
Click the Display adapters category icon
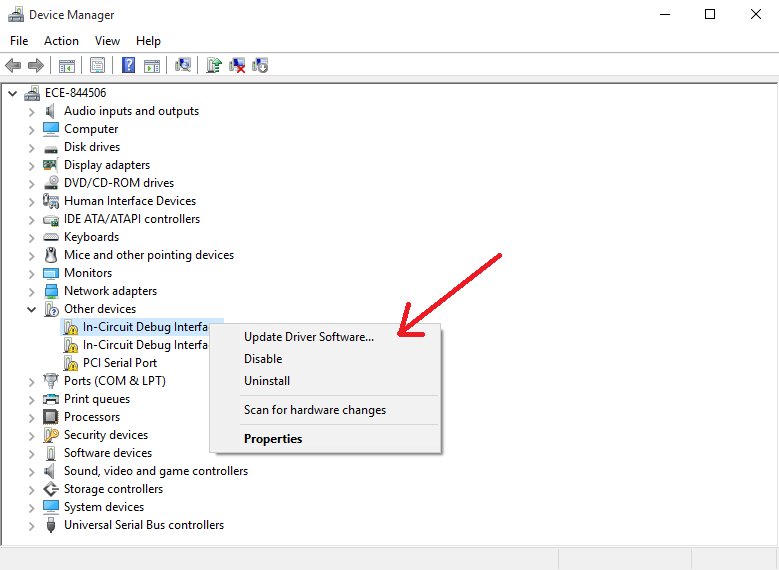tap(50, 164)
